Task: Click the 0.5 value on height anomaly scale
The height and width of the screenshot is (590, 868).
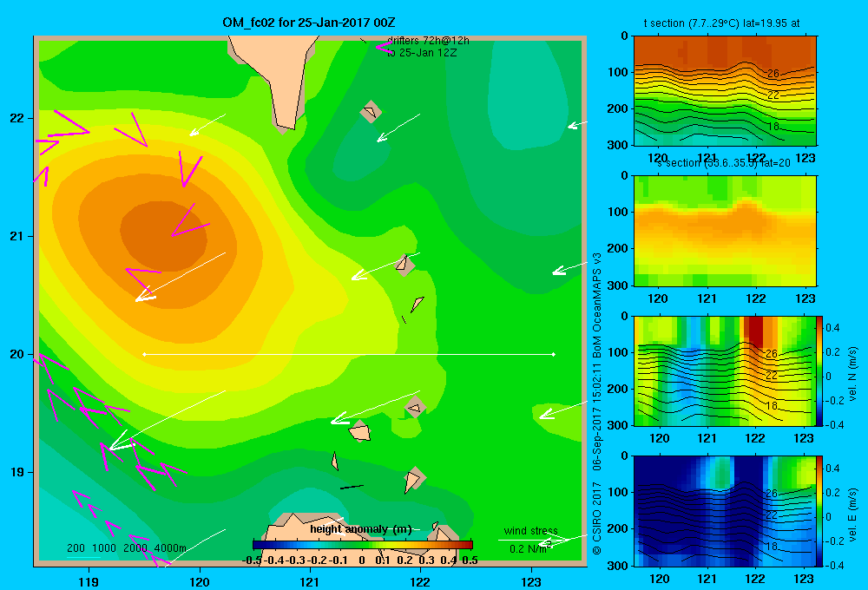Action: coord(470,560)
